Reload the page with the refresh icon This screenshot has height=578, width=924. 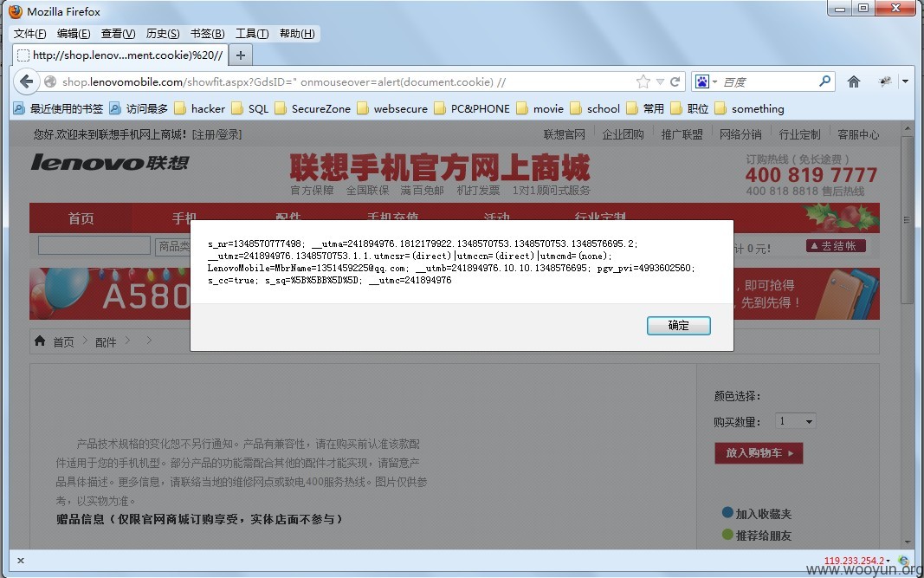[675, 81]
